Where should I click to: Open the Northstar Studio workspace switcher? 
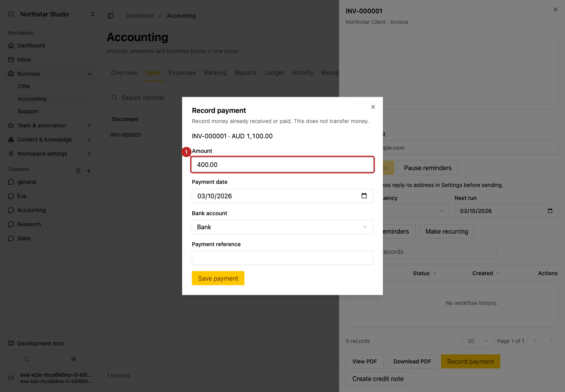coord(51,14)
